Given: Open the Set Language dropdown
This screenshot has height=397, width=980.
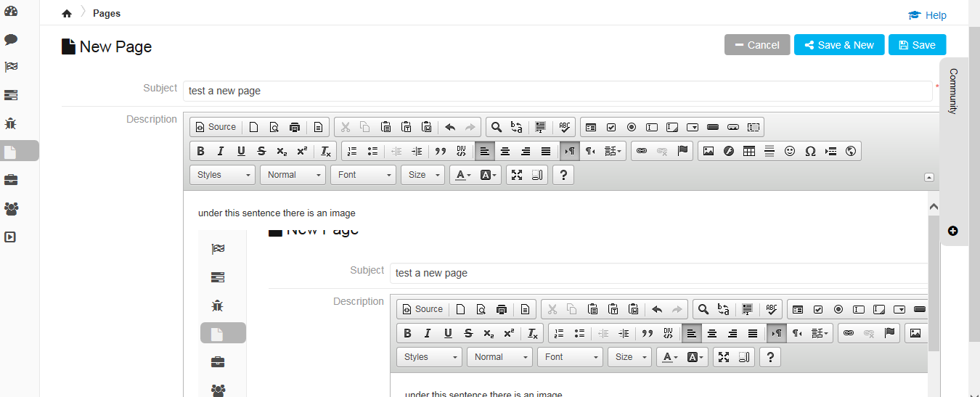Looking at the screenshot, I should [613, 151].
